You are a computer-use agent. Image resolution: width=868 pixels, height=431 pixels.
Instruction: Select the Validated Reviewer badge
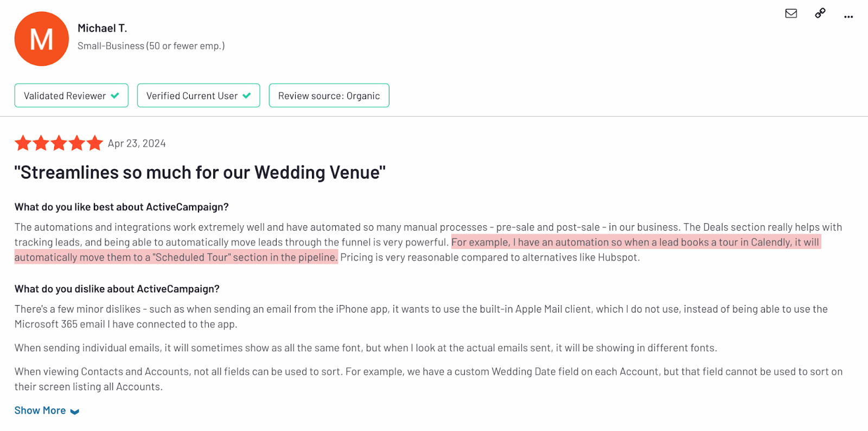pos(72,96)
